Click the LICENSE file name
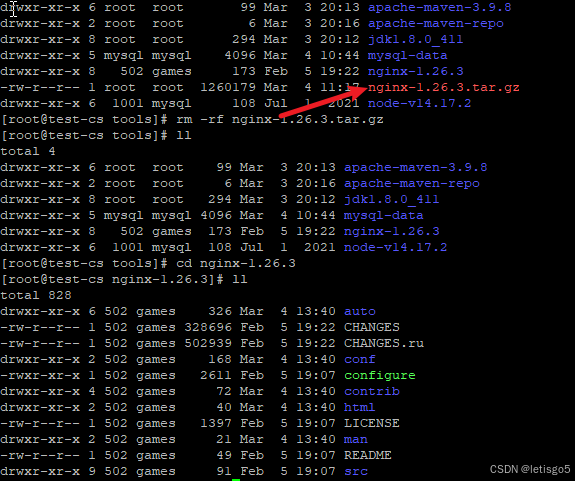Screen dimensions: 575x481 pos(372,423)
